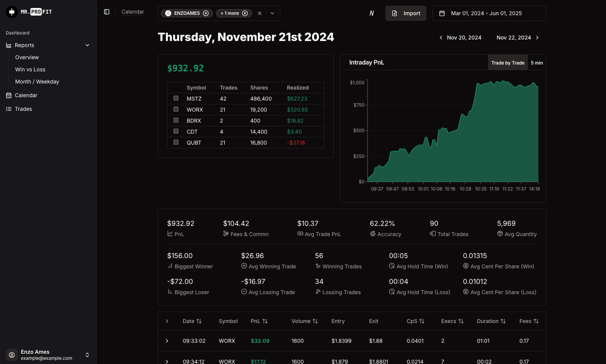
Task: Click the PnL chart icon
Action: (170, 234)
